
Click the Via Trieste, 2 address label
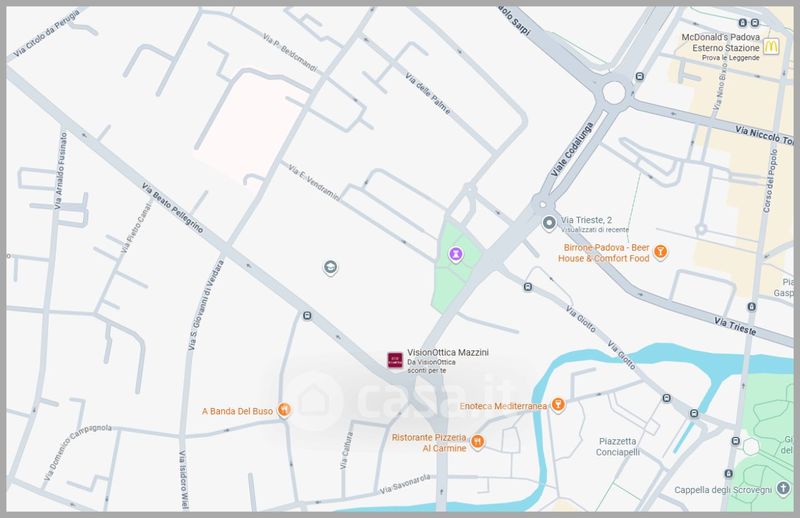(x=590, y=222)
